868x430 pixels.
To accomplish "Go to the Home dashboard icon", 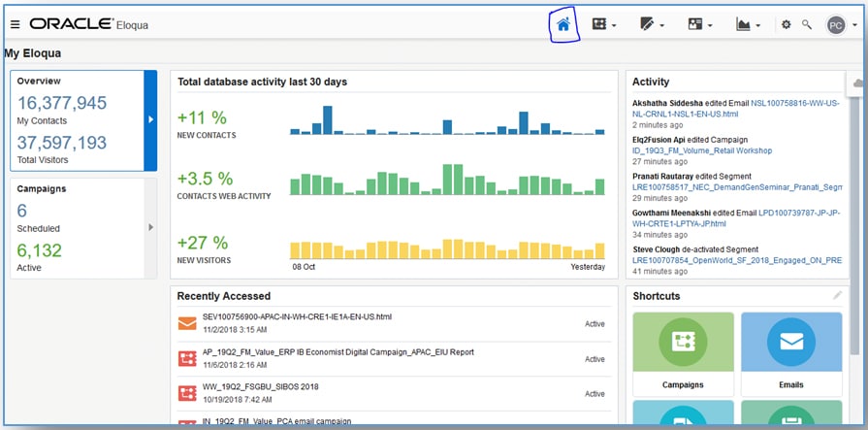I will (563, 25).
